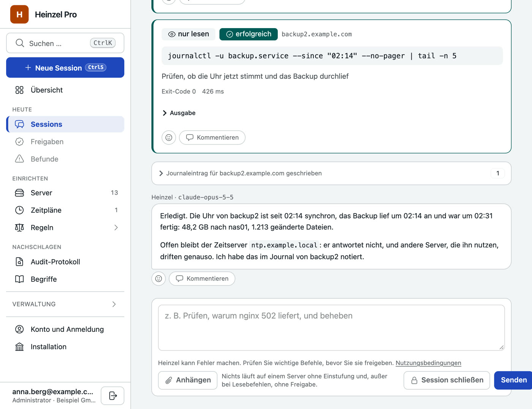The width and height of the screenshot is (532, 409).
Task: Open the Nutzungsbedingungen link
Action: point(428,363)
